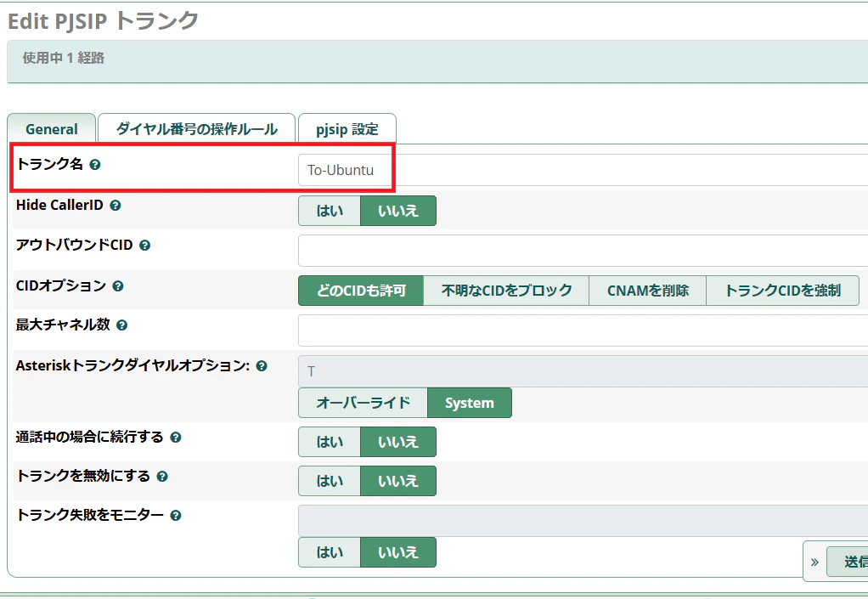Viewport: 868px width, 599px height.
Task: Click the アウトバウンドCID input field
Action: click(x=583, y=251)
